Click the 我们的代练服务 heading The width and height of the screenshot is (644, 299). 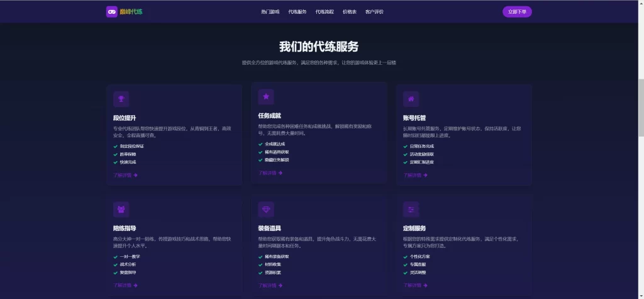tap(319, 47)
